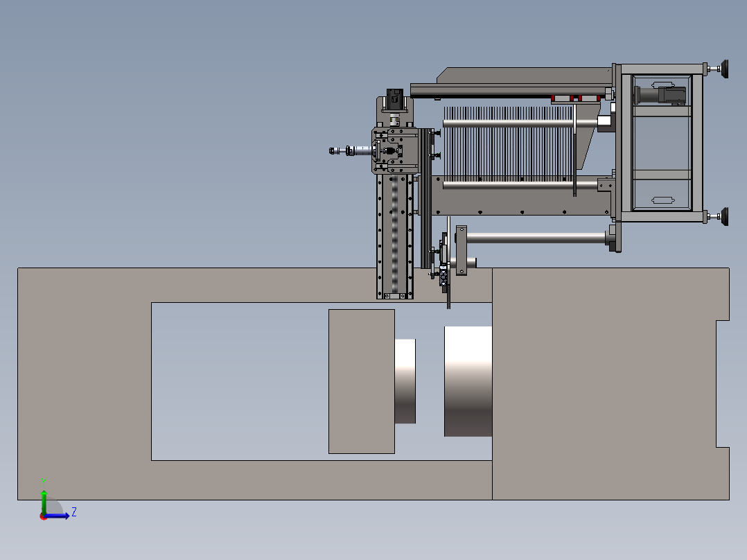Pick the upper guide shaft passing through the fins
The height and width of the screenshot is (560, 747).
pos(509,123)
